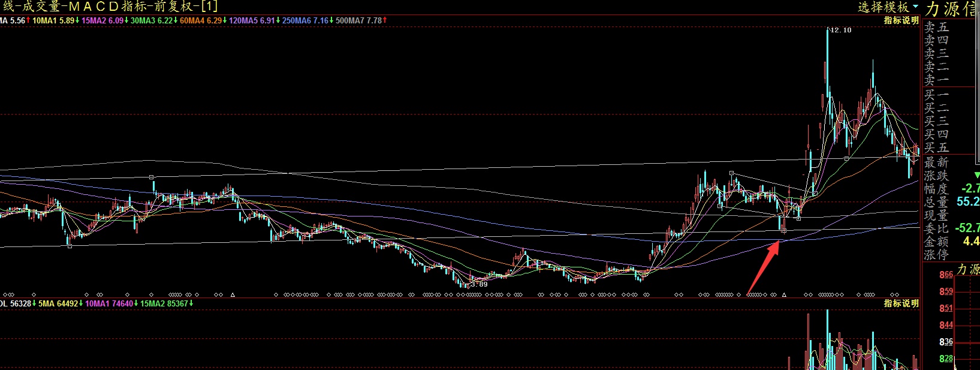
Task: Select the 250MA6 7.16 moving average label
Action: [307, 20]
